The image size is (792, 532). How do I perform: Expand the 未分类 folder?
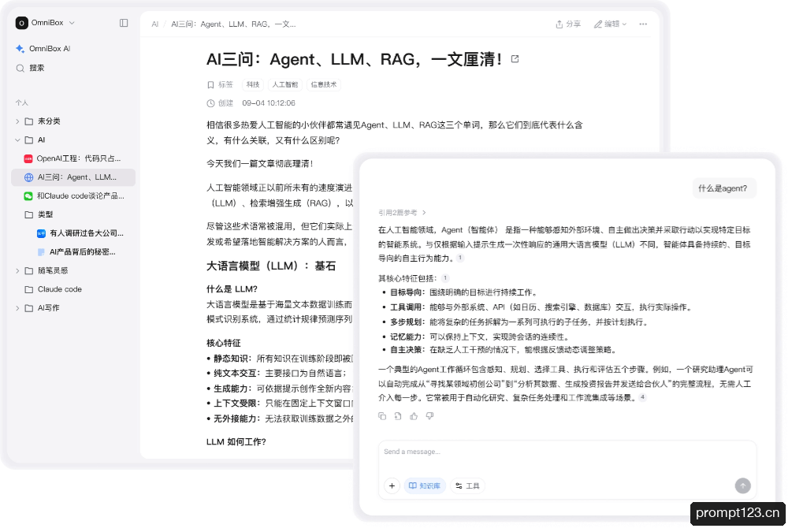[17, 121]
